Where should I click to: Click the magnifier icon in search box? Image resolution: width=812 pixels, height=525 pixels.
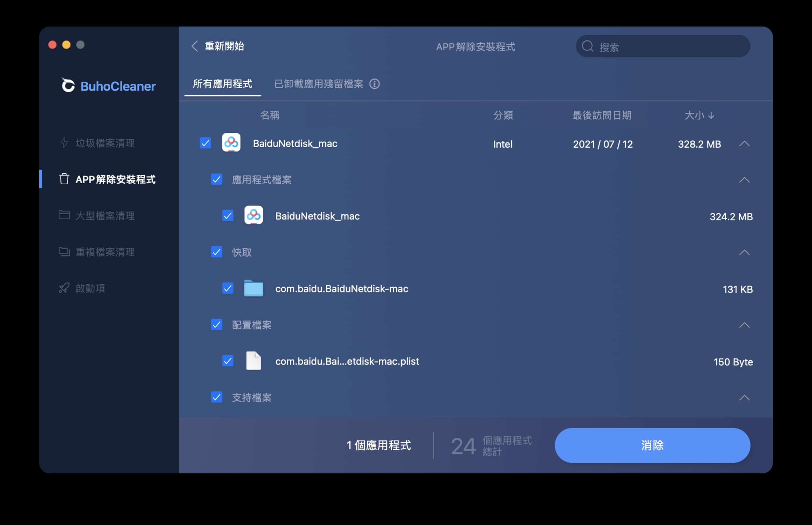pos(588,46)
